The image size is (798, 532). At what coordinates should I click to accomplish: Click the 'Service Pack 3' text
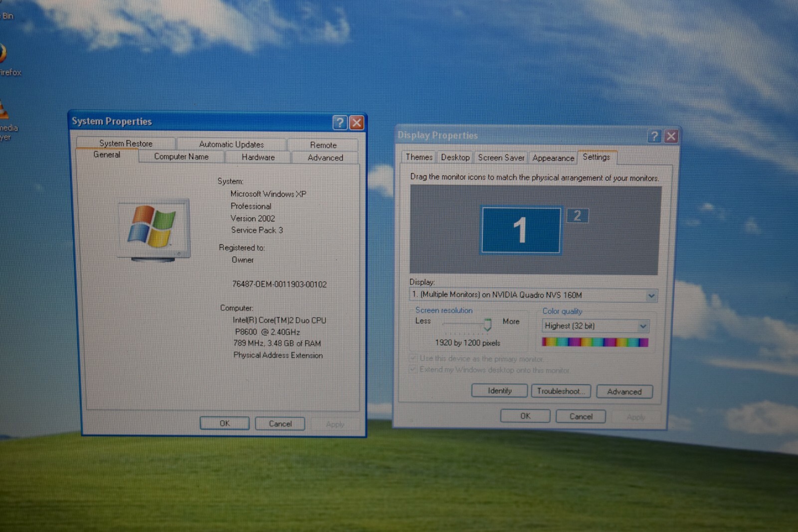[257, 230]
